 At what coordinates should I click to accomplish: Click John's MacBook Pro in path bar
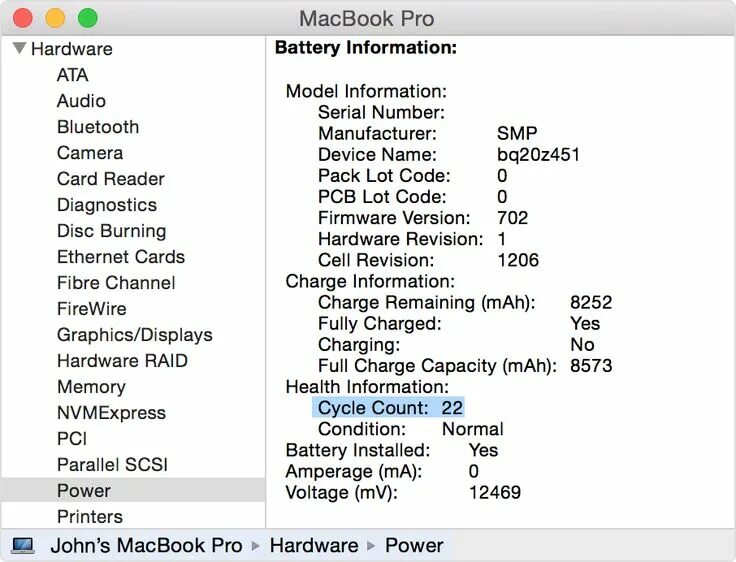pos(146,546)
